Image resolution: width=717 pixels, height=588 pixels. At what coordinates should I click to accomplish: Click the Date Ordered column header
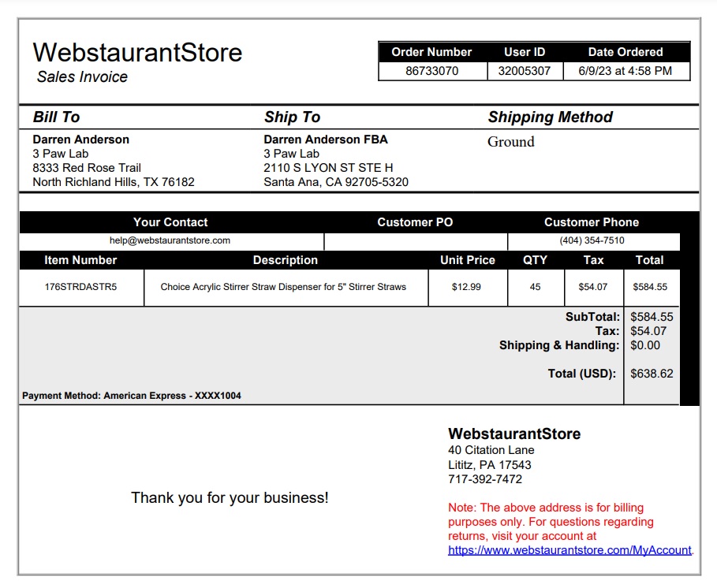pyautogui.click(x=626, y=52)
